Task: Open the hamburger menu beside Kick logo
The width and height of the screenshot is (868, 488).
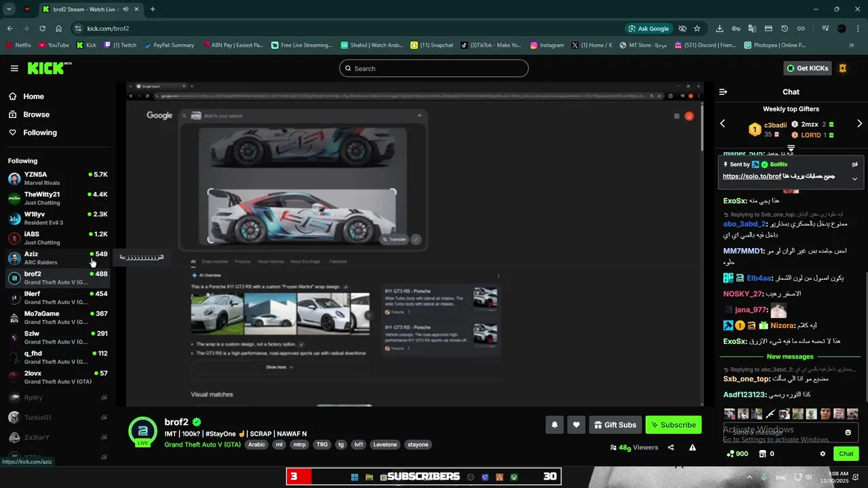Action: click(x=14, y=68)
